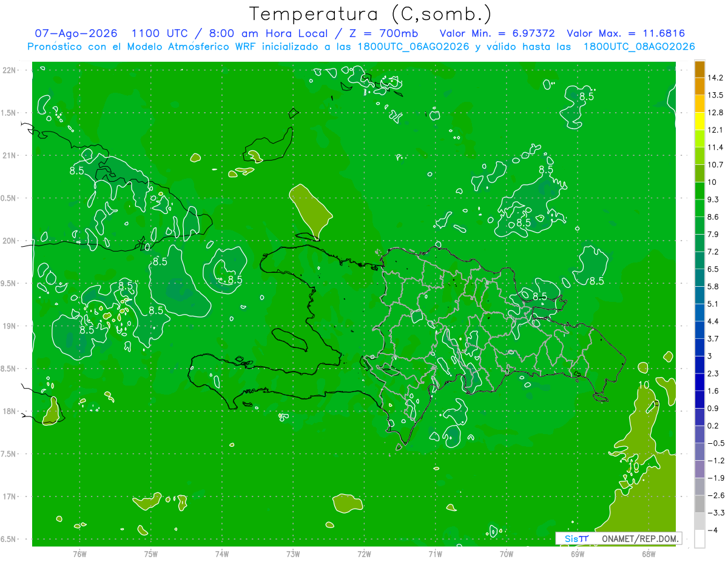The height and width of the screenshot is (562, 728).
Task: Click the 69W longitude axis label
Action: 578,554
